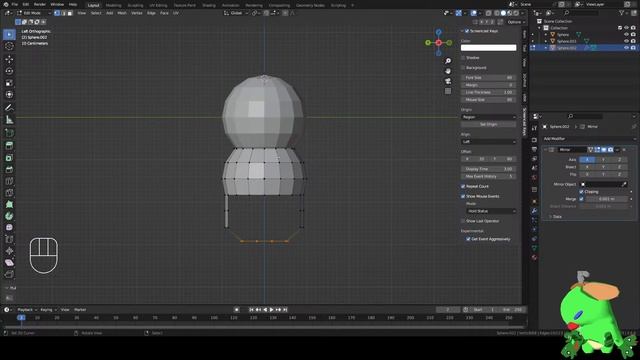Switch to the UV Editing workspace tab
The height and width of the screenshot is (360, 640).
tap(158, 5)
